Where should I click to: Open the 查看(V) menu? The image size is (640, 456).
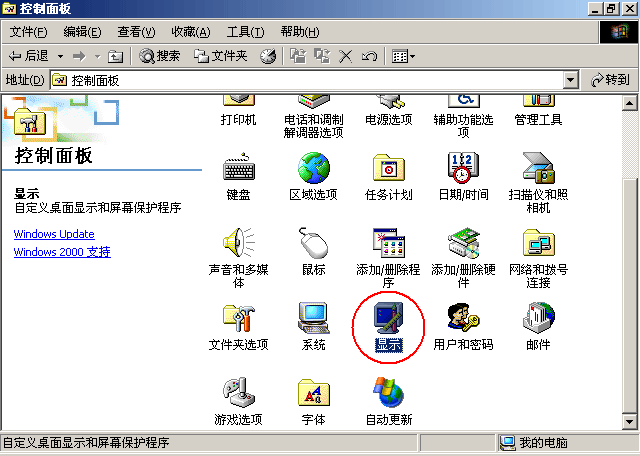136,32
